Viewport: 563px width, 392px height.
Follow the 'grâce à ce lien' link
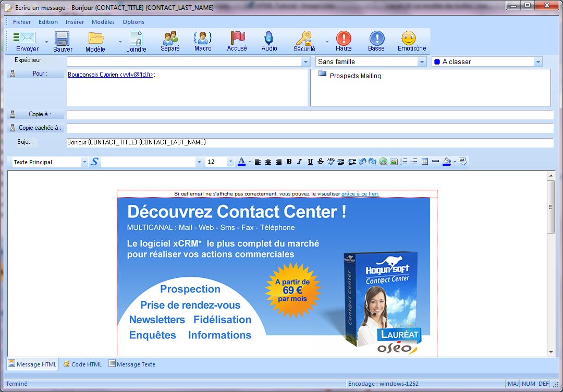(360, 194)
